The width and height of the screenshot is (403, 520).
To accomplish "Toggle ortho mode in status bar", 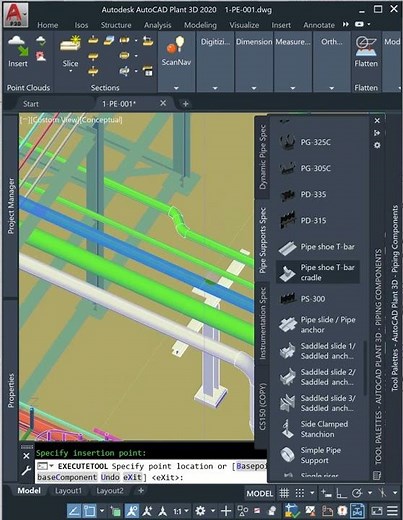I will (341, 493).
